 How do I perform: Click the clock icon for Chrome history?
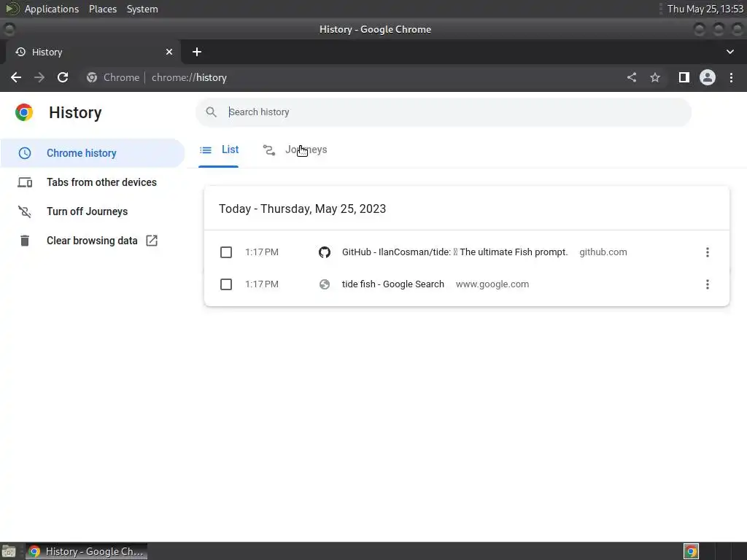tap(25, 153)
